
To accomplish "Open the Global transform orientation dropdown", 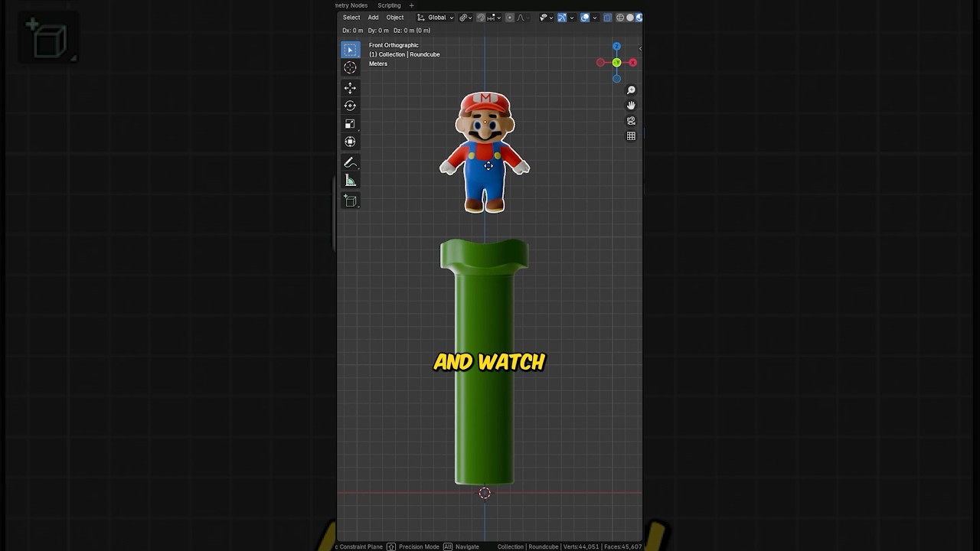I will click(x=436, y=18).
